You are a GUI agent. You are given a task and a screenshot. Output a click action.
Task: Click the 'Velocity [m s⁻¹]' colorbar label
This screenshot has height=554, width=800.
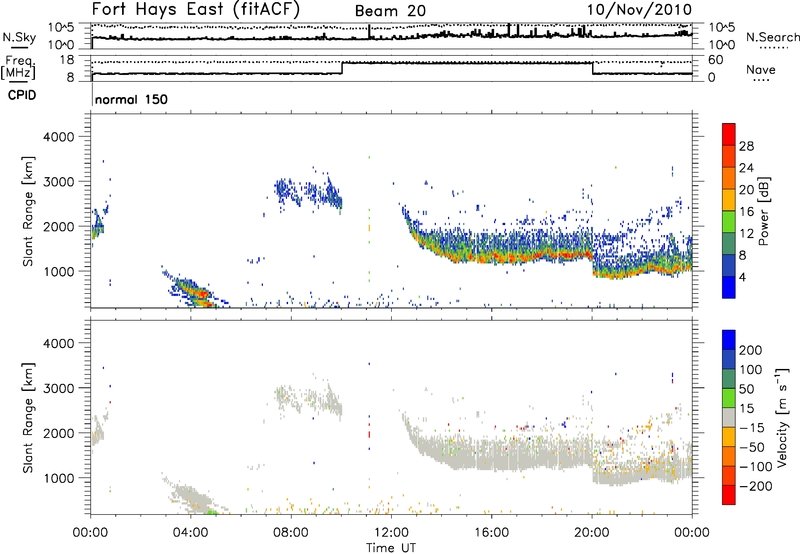point(782,417)
